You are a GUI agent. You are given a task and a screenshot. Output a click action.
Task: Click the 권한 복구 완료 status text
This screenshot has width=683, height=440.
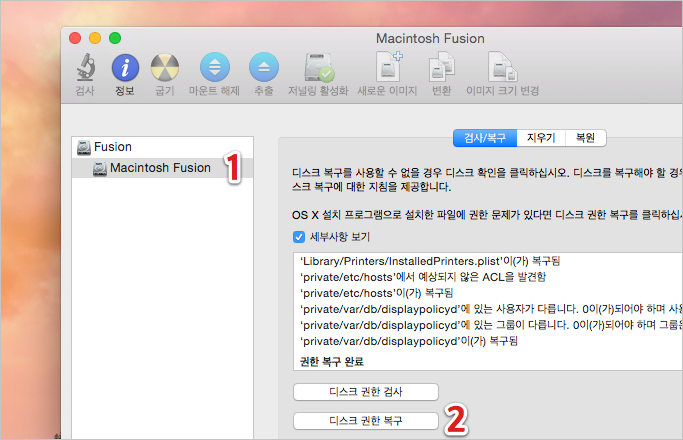[x=332, y=362]
